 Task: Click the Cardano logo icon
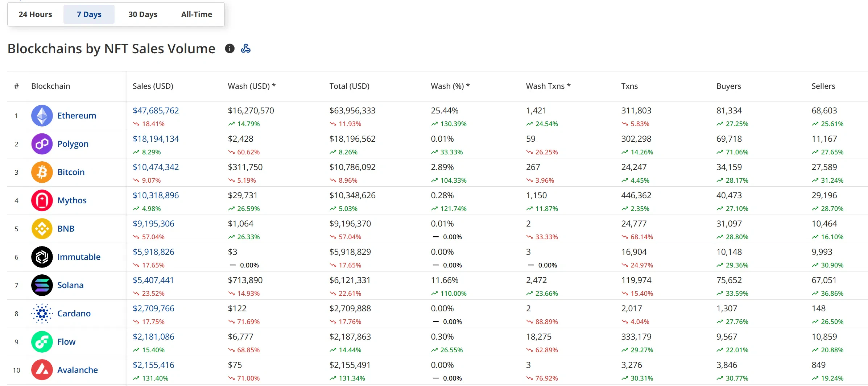click(x=42, y=314)
